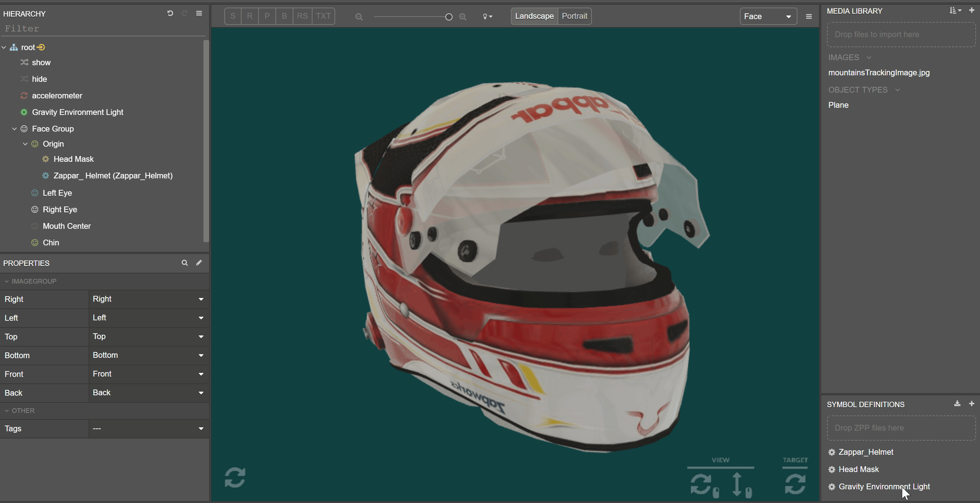Collapse the IMAGES section in Media Library

[868, 58]
